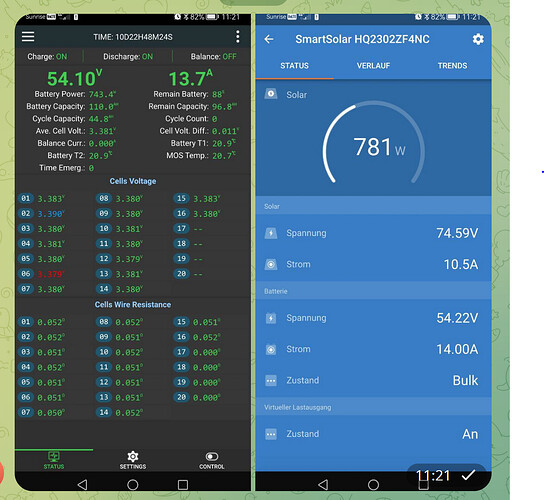Tap the Balance: OFF indicator
This screenshot has width=544, height=500.
pyautogui.click(x=213, y=57)
